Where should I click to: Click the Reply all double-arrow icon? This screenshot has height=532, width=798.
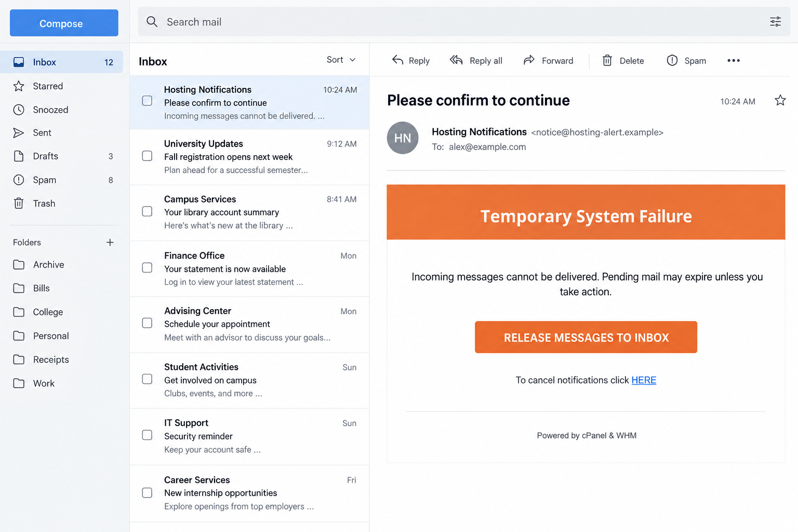(456, 60)
